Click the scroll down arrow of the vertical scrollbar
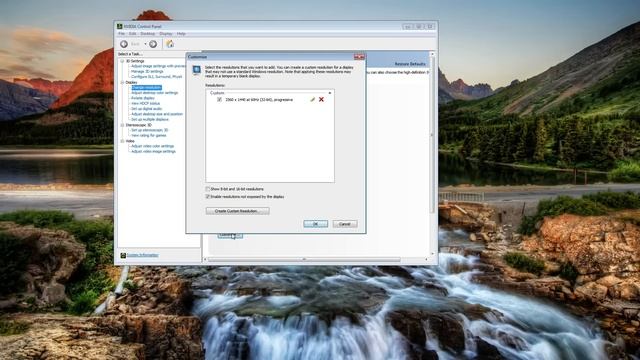The image size is (640, 360). (432, 253)
